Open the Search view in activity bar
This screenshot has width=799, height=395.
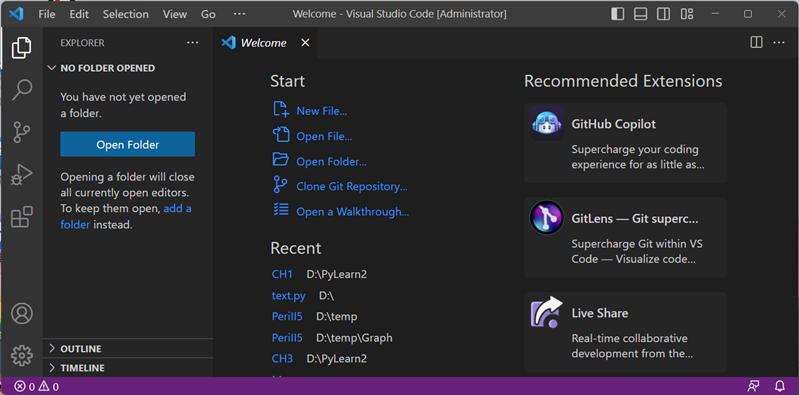click(21, 90)
